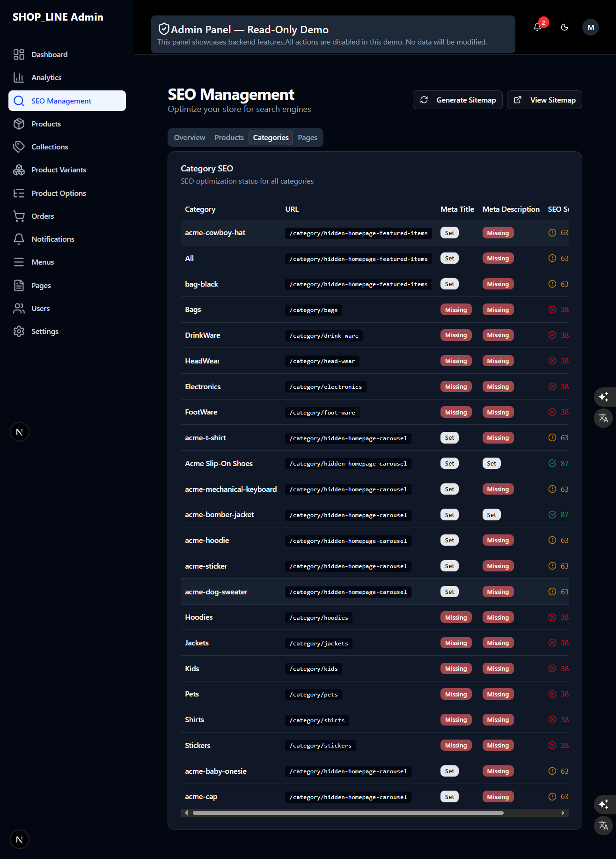Viewport: 616px width, 859px height.
Task: Click Set meta description badge for acme-bomber-jacket
Action: pos(491,515)
